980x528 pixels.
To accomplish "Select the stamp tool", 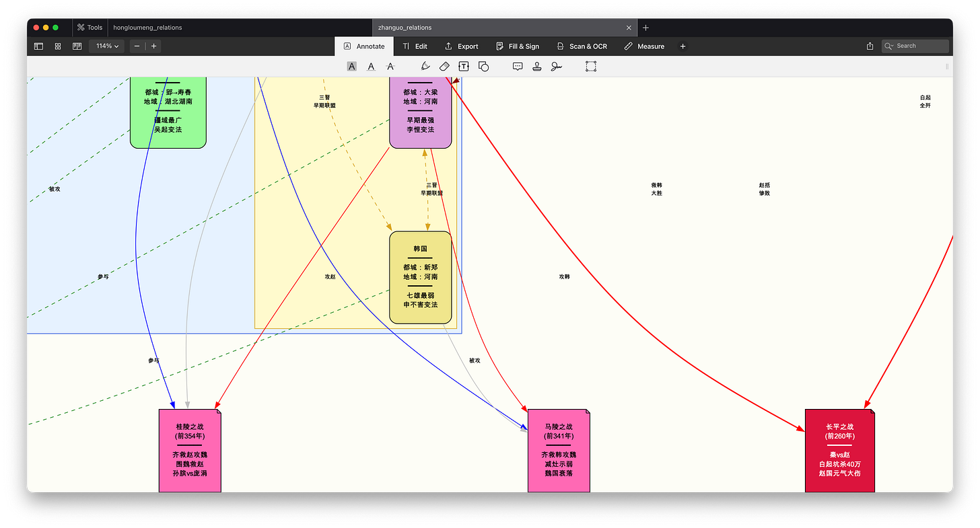I will pos(537,66).
